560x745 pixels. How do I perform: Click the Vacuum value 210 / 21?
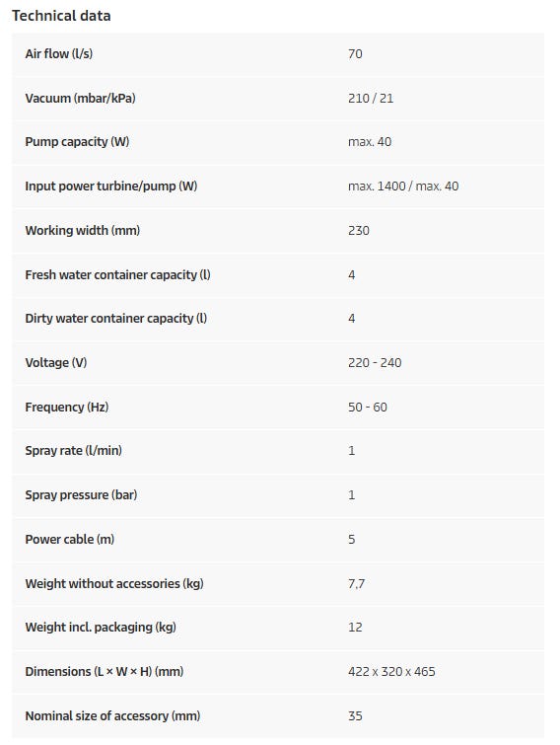click(371, 98)
